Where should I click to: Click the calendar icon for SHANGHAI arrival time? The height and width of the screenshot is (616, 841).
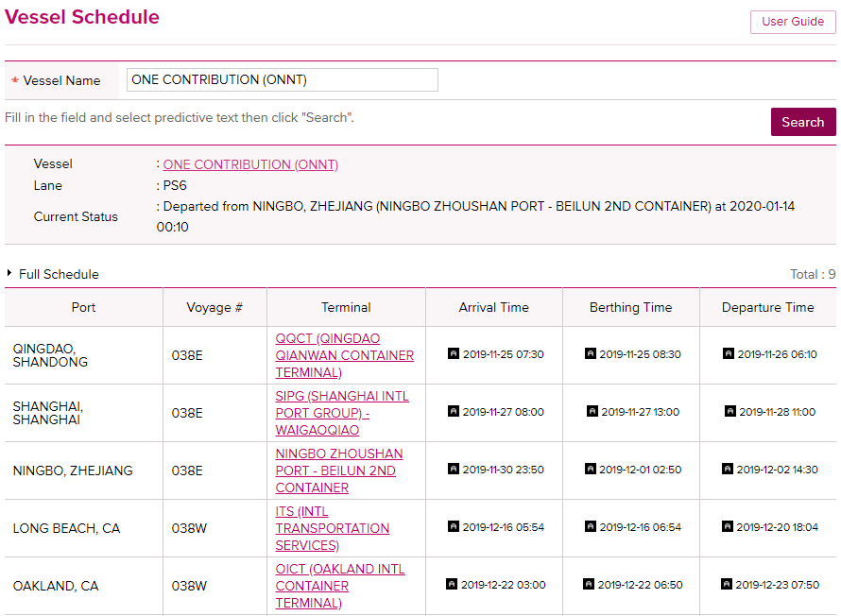point(452,412)
